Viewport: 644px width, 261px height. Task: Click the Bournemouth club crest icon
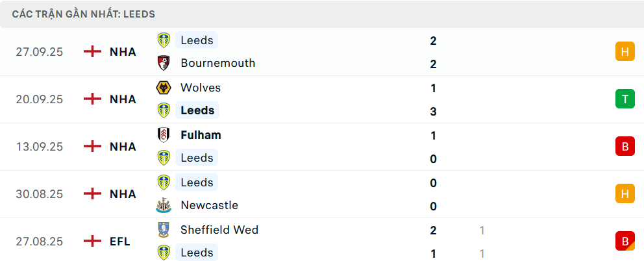pyautogui.click(x=164, y=63)
